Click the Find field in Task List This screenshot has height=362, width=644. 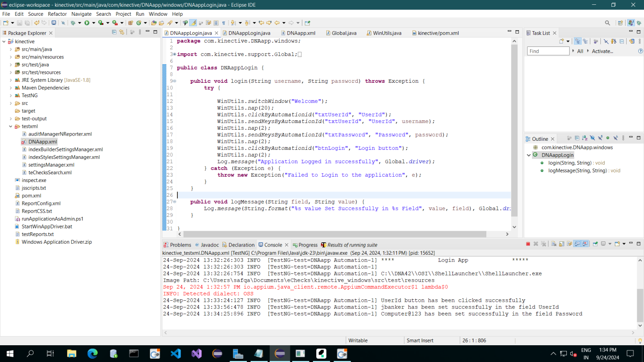[548, 51]
